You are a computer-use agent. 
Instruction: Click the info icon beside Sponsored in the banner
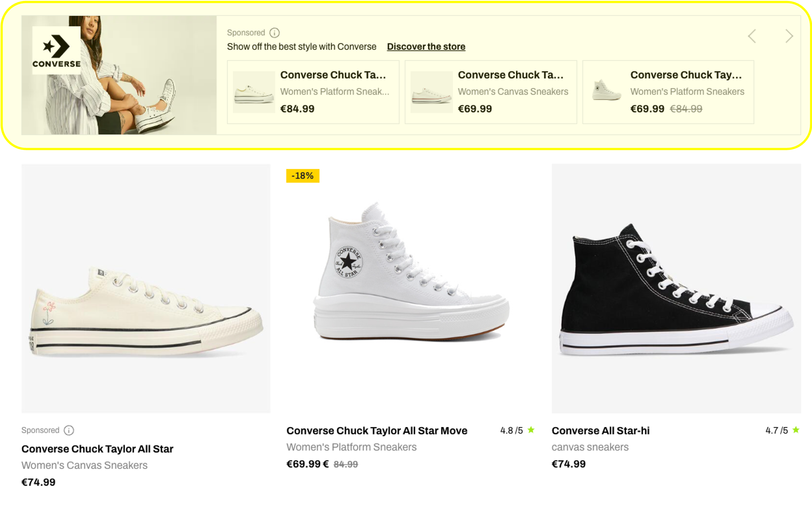point(274,33)
